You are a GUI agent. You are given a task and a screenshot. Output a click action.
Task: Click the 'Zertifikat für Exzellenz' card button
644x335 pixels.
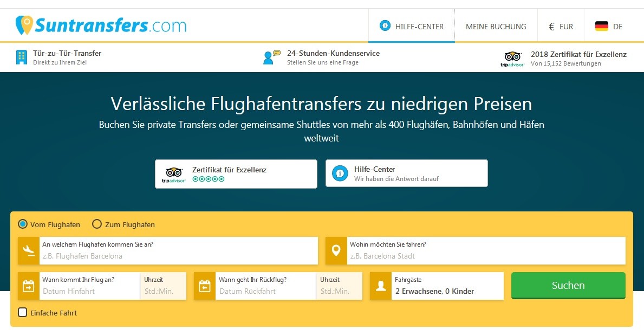pos(236,174)
